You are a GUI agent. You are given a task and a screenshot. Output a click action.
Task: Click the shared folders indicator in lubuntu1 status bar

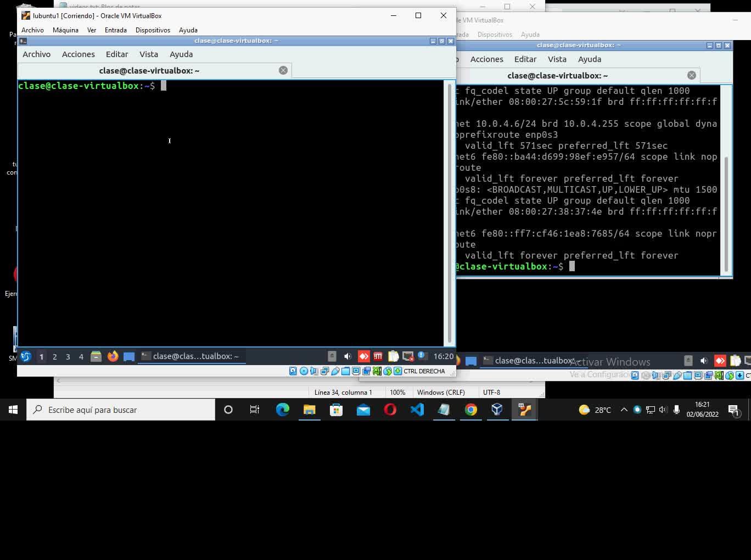(345, 371)
